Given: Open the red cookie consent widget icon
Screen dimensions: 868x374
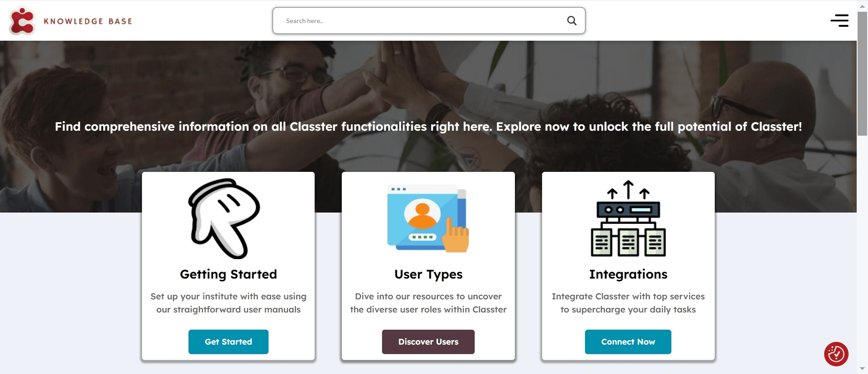Looking at the screenshot, I should coord(836,354).
